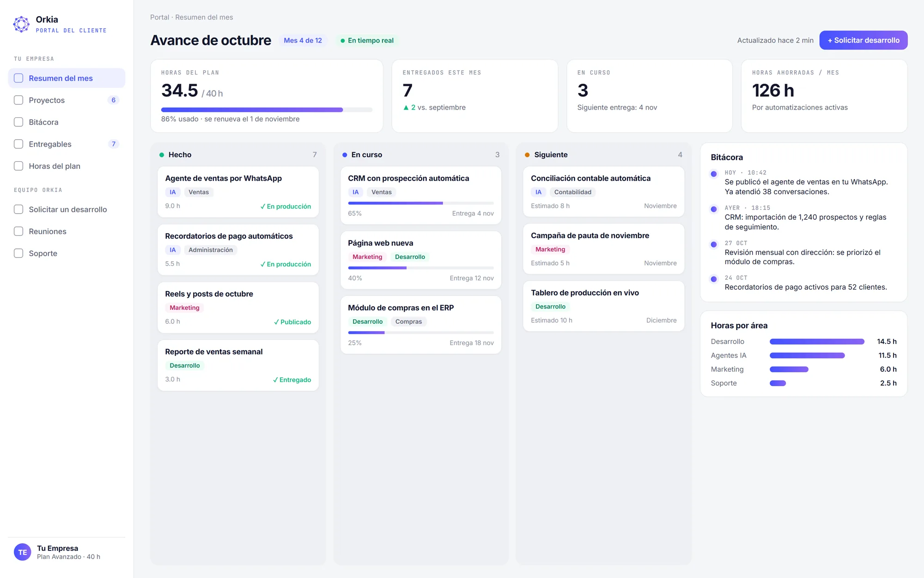Open the Bitácora sidebar page
Image resolution: width=924 pixels, height=578 pixels.
pos(67,122)
